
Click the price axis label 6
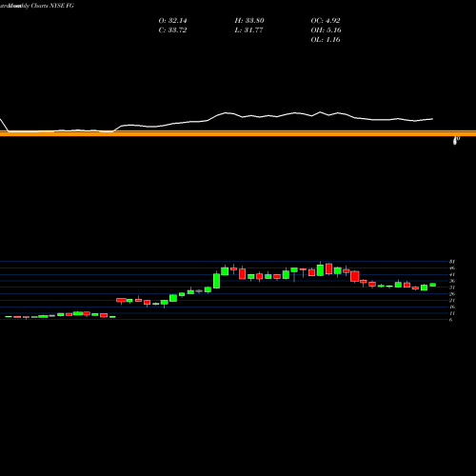[x=450, y=320]
